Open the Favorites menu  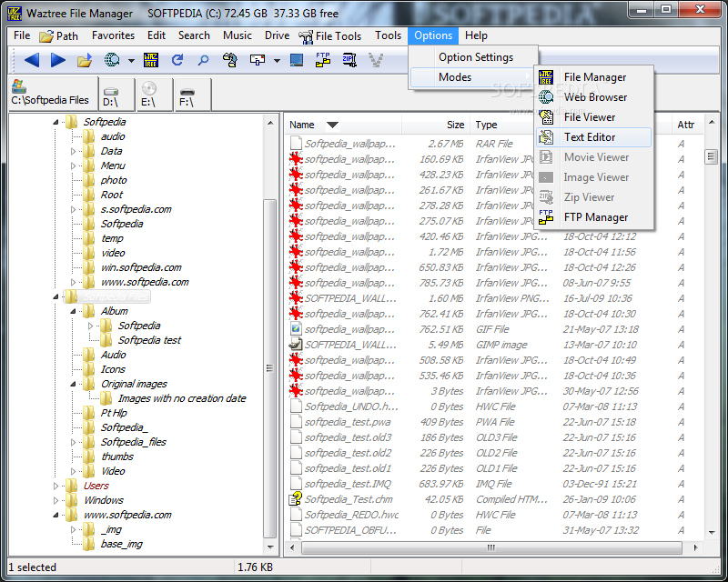pyautogui.click(x=113, y=35)
